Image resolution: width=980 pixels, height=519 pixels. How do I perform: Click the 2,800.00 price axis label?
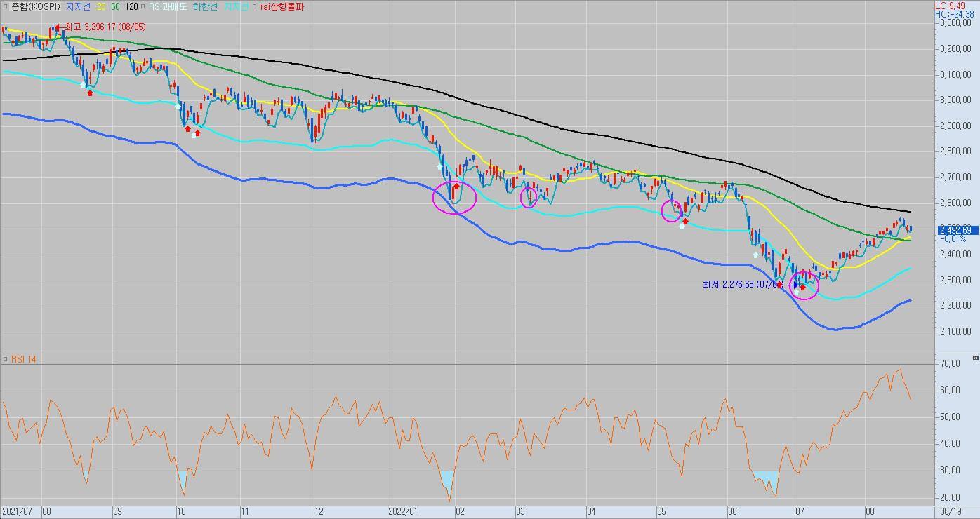click(955, 151)
